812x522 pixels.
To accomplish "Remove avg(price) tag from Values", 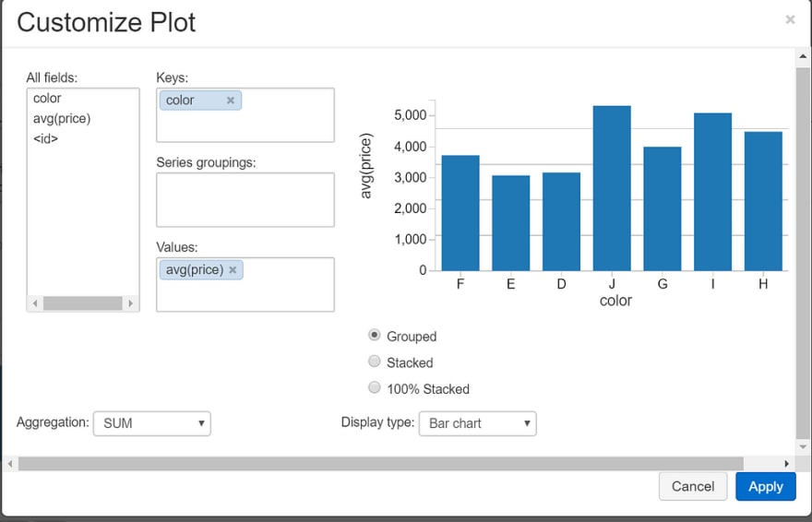I will 233,269.
